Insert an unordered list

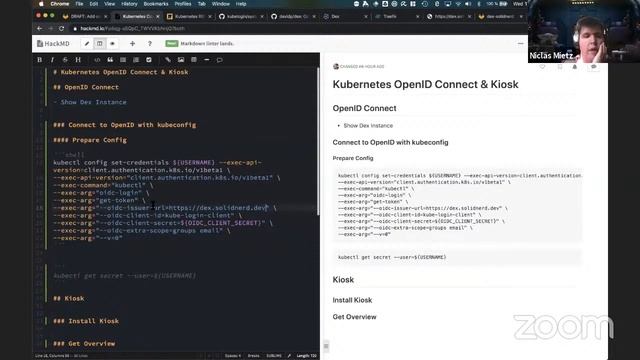123,60
